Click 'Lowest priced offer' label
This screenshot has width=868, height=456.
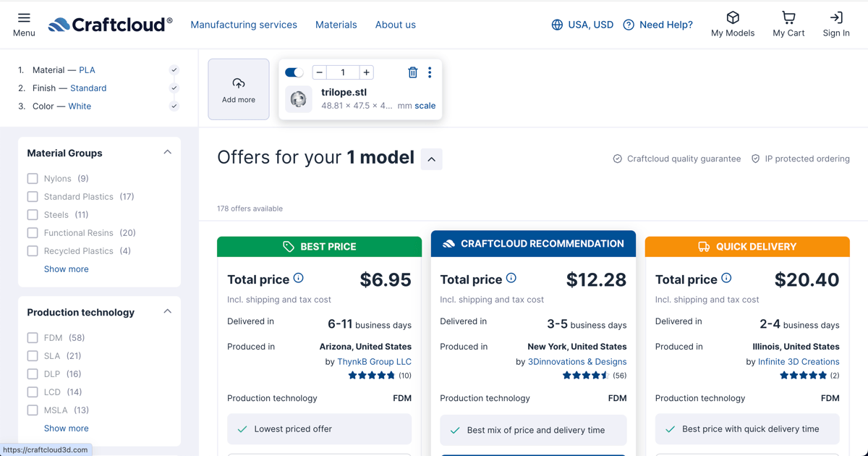tap(293, 429)
